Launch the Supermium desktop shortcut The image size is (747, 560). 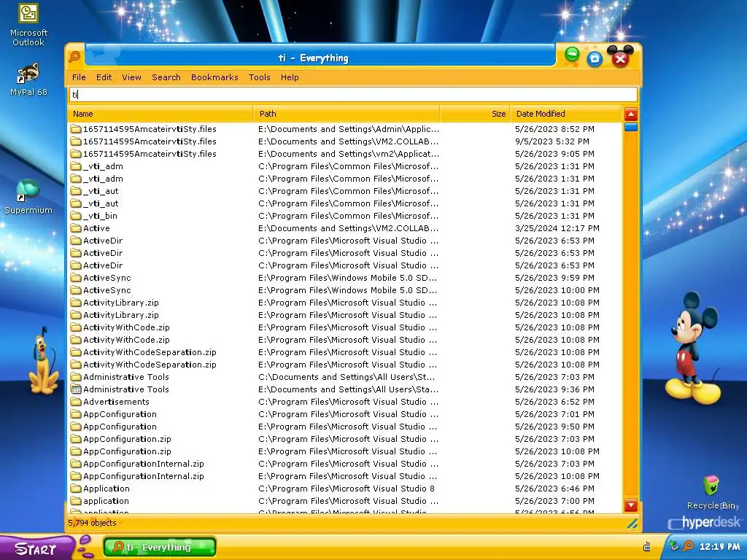(28, 197)
